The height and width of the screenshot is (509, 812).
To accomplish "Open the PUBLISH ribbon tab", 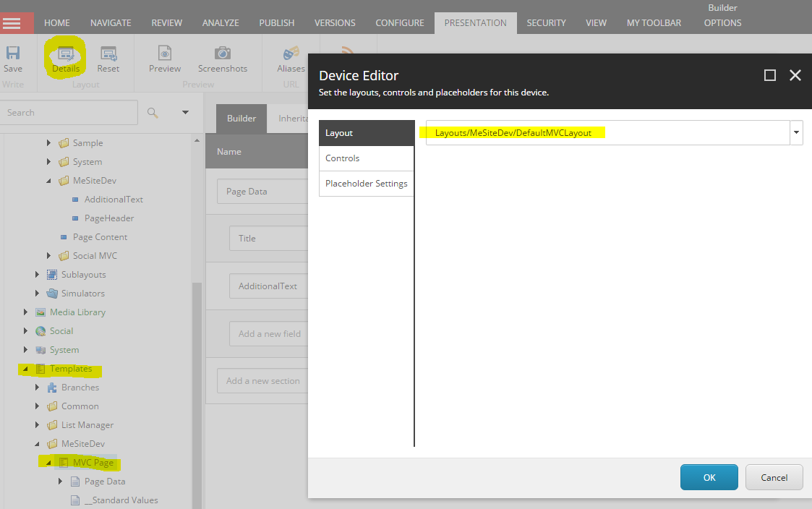I will pos(276,23).
